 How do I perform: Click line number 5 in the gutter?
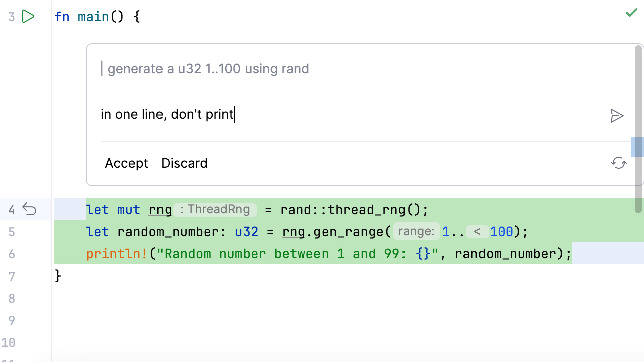(x=12, y=232)
